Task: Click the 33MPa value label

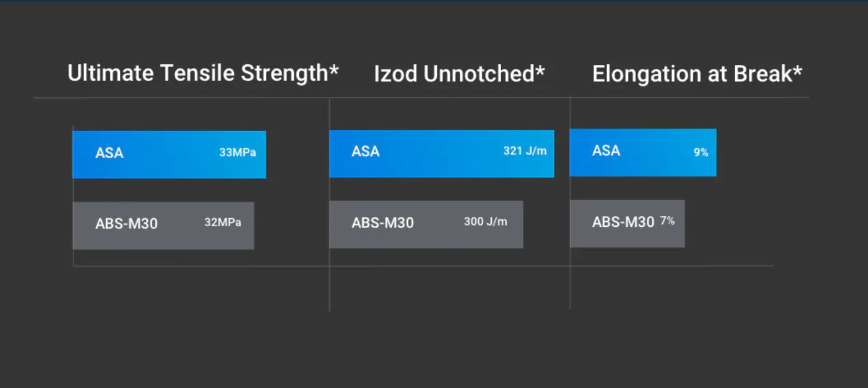Action: (x=238, y=152)
